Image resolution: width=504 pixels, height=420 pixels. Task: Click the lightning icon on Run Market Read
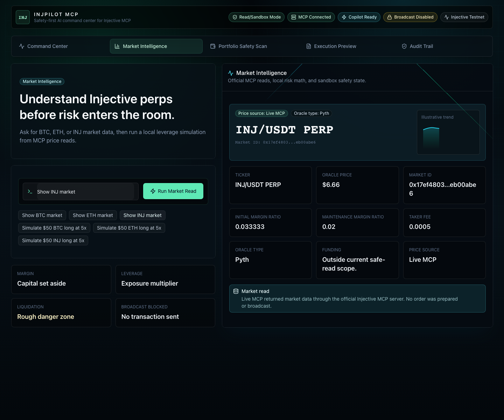point(153,191)
